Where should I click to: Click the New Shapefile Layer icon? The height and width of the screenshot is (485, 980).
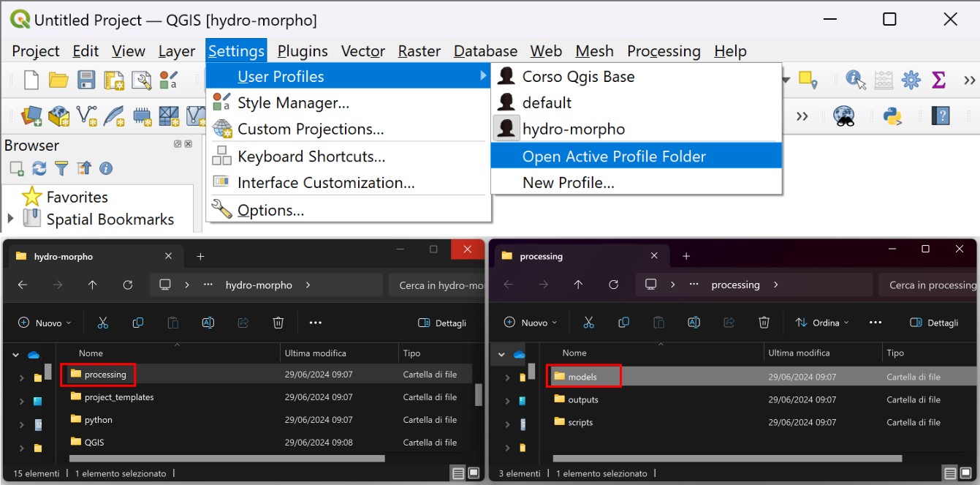[87, 116]
